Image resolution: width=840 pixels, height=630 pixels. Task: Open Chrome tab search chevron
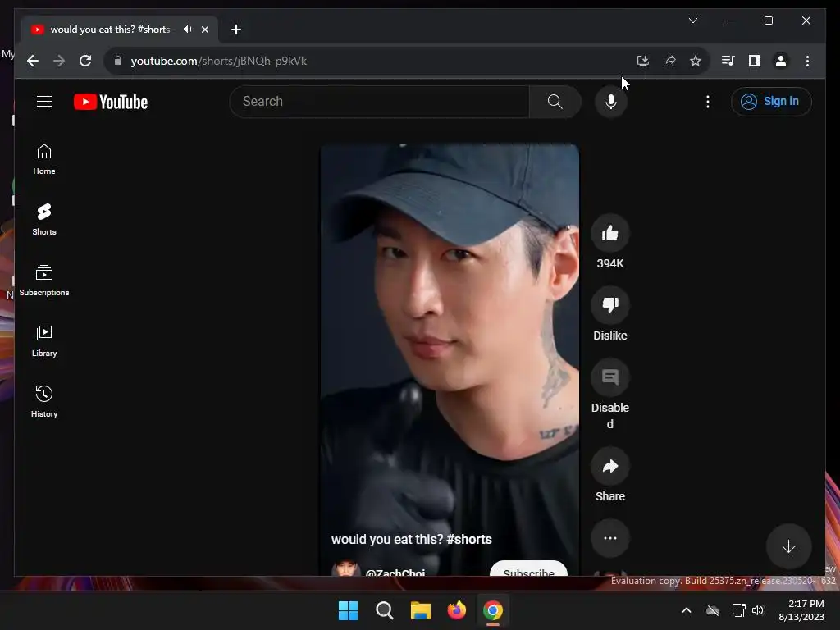pyautogui.click(x=692, y=21)
